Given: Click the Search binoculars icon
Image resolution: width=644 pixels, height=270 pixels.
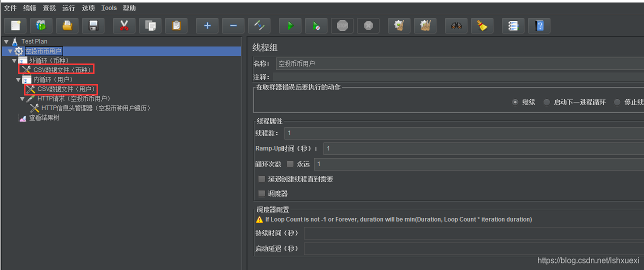Looking at the screenshot, I should 456,25.
